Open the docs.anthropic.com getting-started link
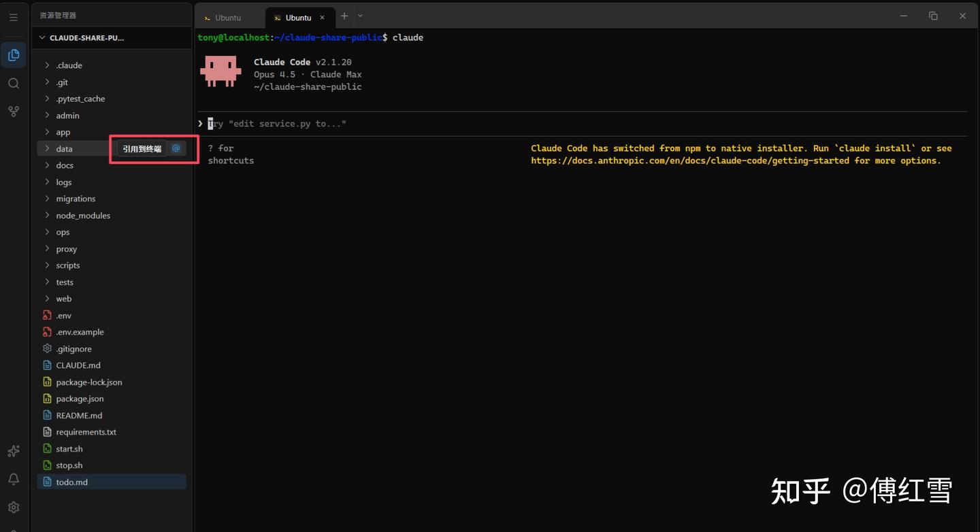Screen dimensions: 980x532 pyautogui.click(x=690, y=161)
